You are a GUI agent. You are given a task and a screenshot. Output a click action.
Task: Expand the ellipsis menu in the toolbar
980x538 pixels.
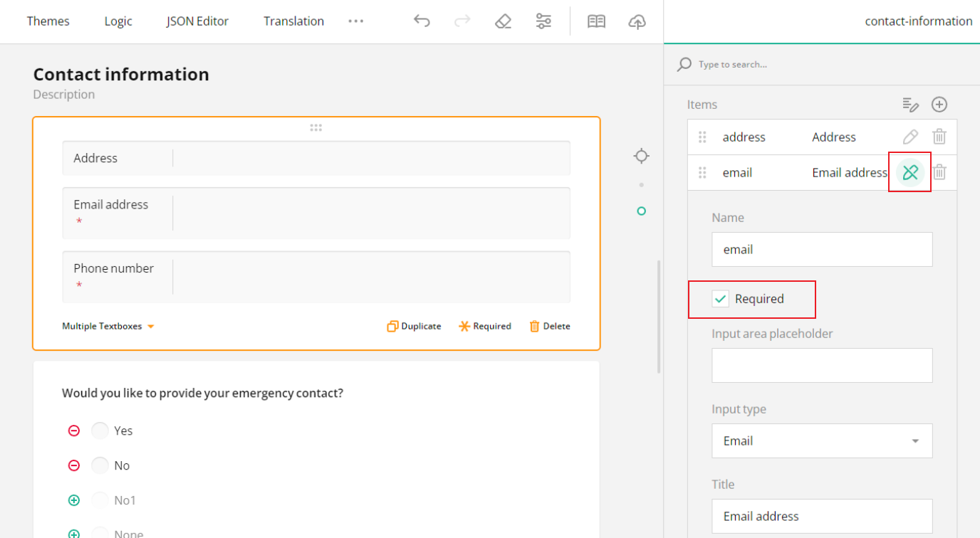pyautogui.click(x=355, y=21)
